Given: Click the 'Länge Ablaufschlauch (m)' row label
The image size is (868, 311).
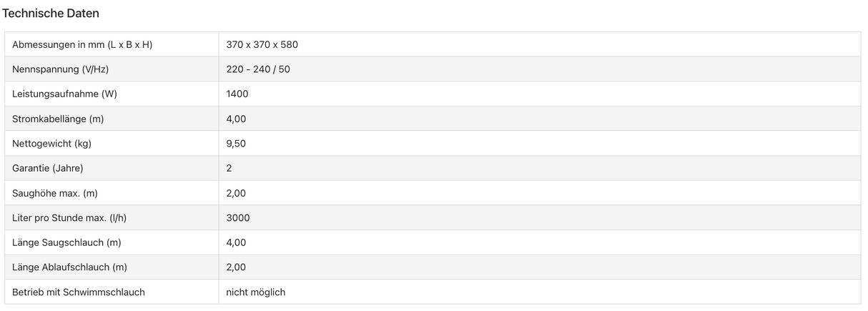Looking at the screenshot, I should pyautogui.click(x=69, y=267).
